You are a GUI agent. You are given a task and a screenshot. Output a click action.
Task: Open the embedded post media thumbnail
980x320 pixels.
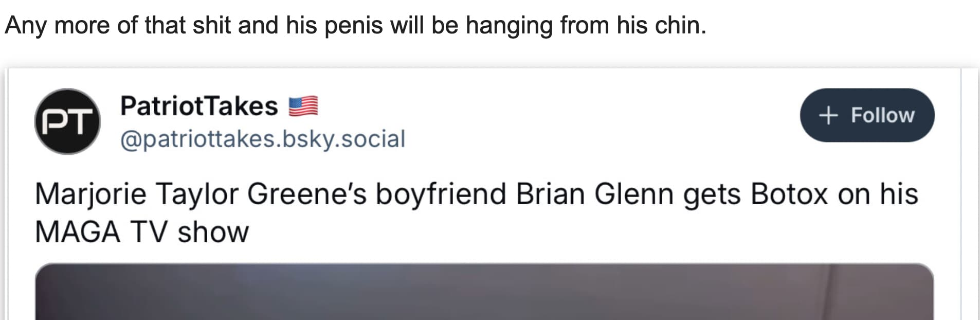(x=484, y=292)
